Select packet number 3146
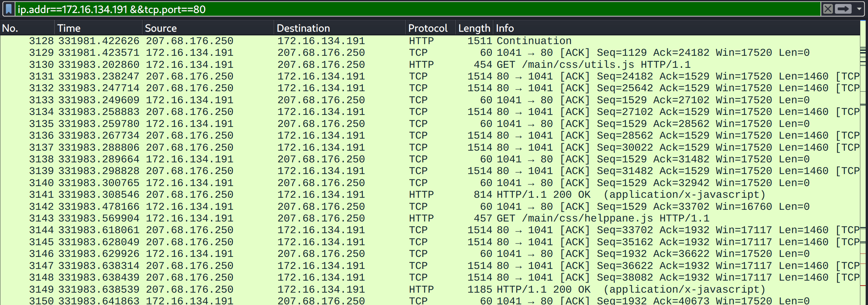The image size is (868, 305). pos(41,254)
